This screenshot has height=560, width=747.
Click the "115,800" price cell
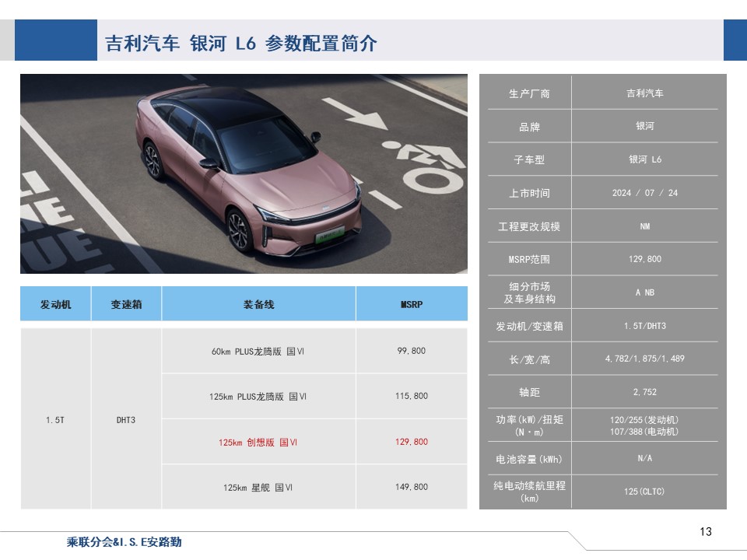pyautogui.click(x=412, y=396)
